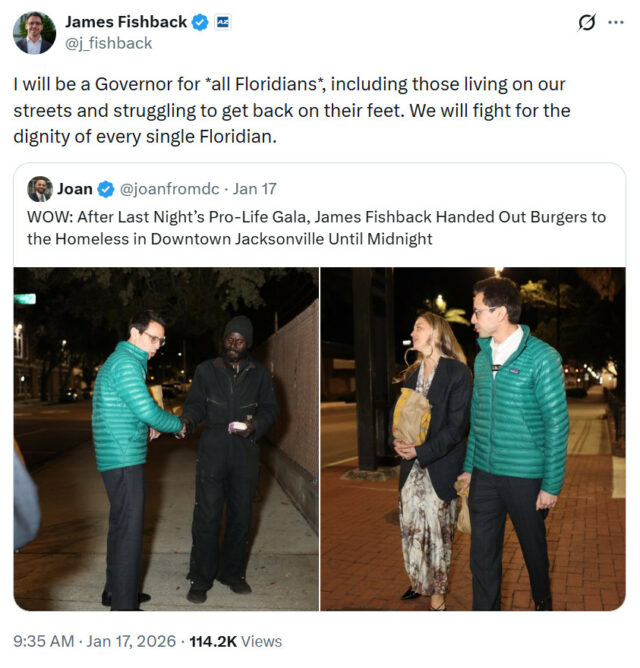Click Joan's blue verified badge

pyautogui.click(x=106, y=189)
